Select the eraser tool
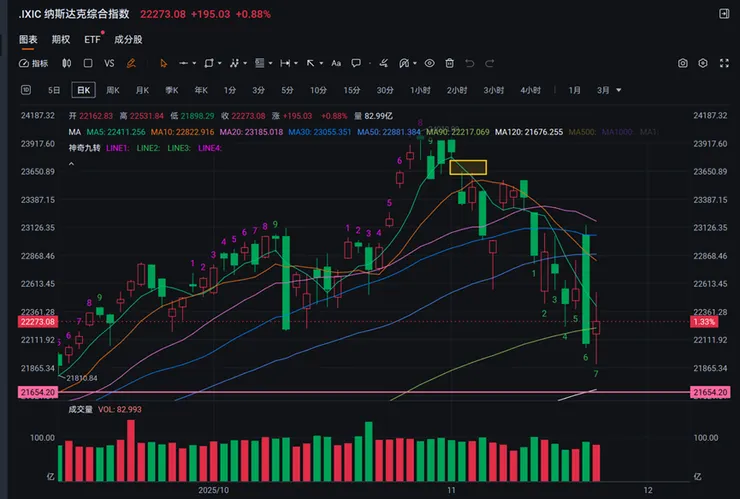This screenshot has width=740, height=499. (x=384, y=63)
